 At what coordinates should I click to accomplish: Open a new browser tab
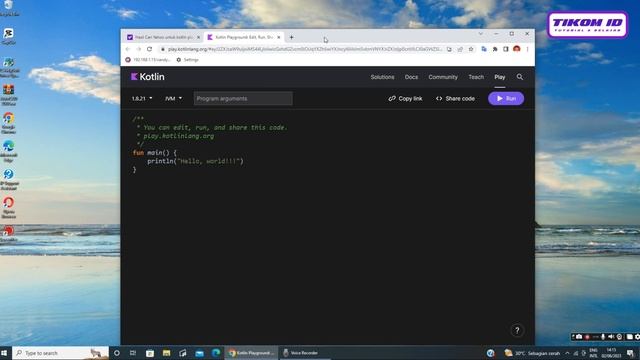point(291,37)
